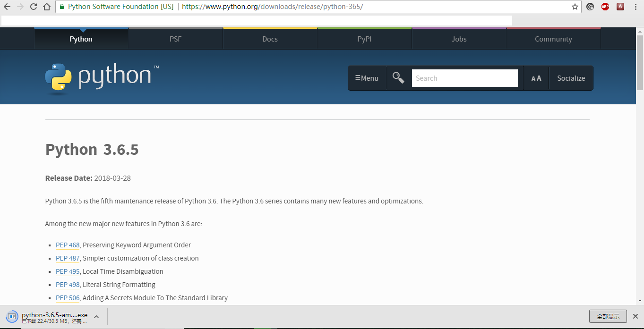The image size is (644, 329).
Task: Focus the site Search input field
Action: (464, 78)
